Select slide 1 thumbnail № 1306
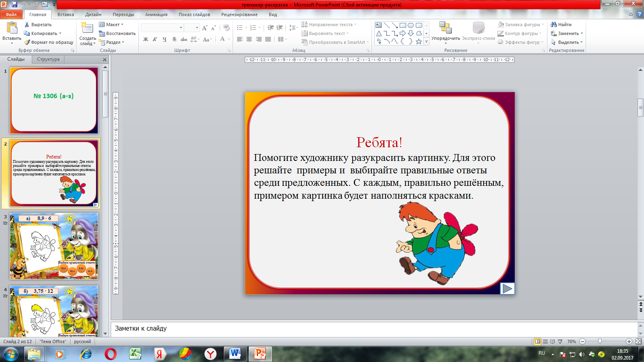The image size is (644, 362). pyautogui.click(x=54, y=100)
